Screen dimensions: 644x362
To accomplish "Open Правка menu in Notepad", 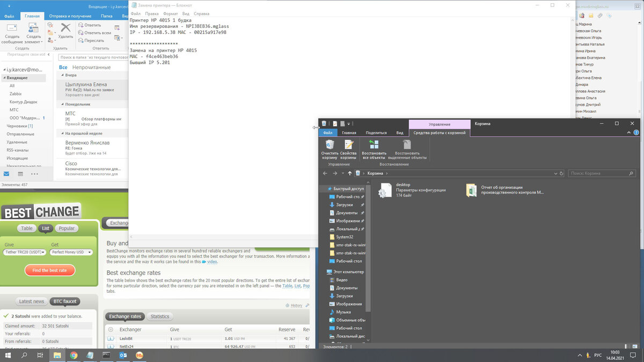I will [x=152, y=13].
